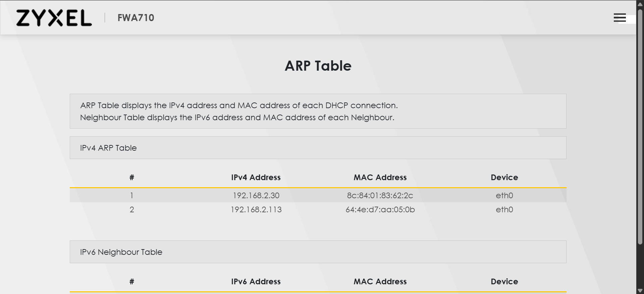Viewport: 644px width, 294px height.
Task: Click the ARP Table page title
Action: tap(318, 66)
